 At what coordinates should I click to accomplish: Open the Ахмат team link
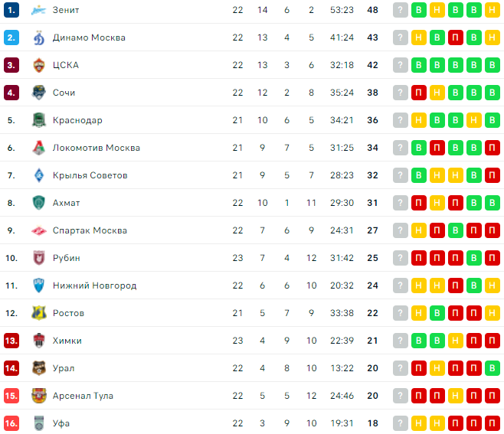click(x=66, y=203)
